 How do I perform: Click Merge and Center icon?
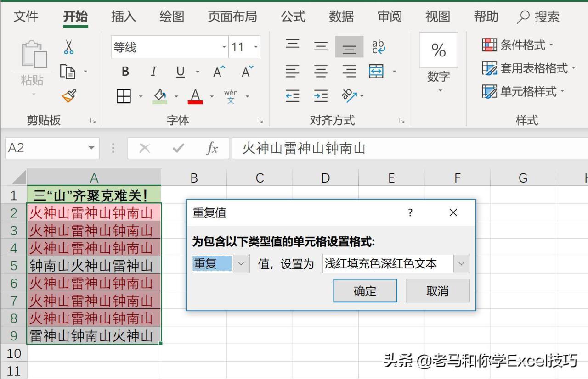point(377,72)
